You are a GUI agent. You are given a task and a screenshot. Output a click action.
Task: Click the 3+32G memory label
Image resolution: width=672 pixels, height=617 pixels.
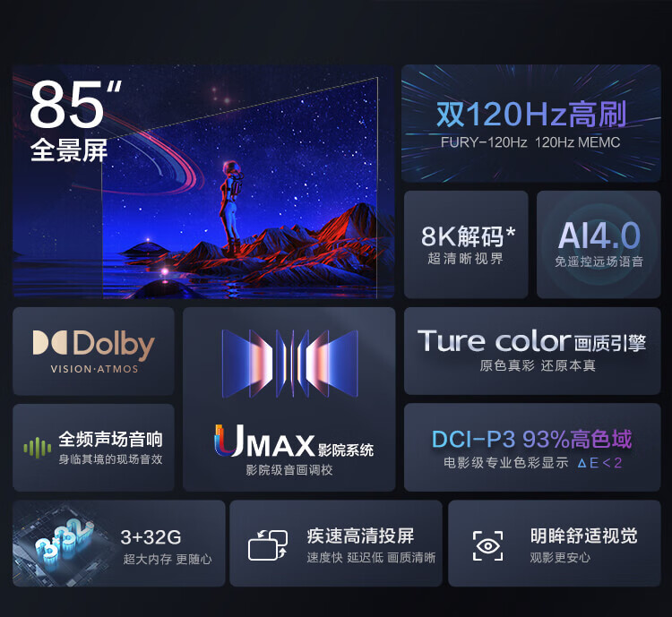coord(151,537)
